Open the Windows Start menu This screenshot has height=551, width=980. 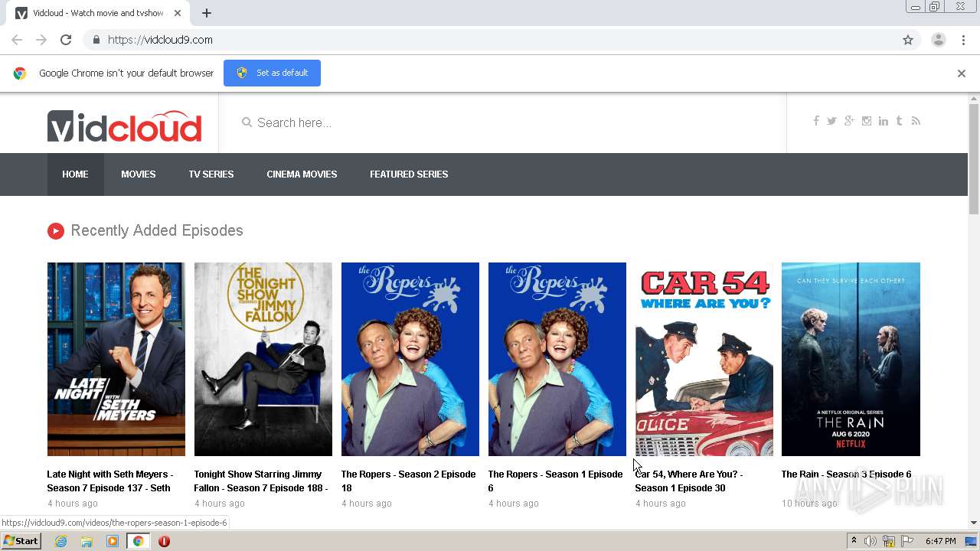point(21,541)
